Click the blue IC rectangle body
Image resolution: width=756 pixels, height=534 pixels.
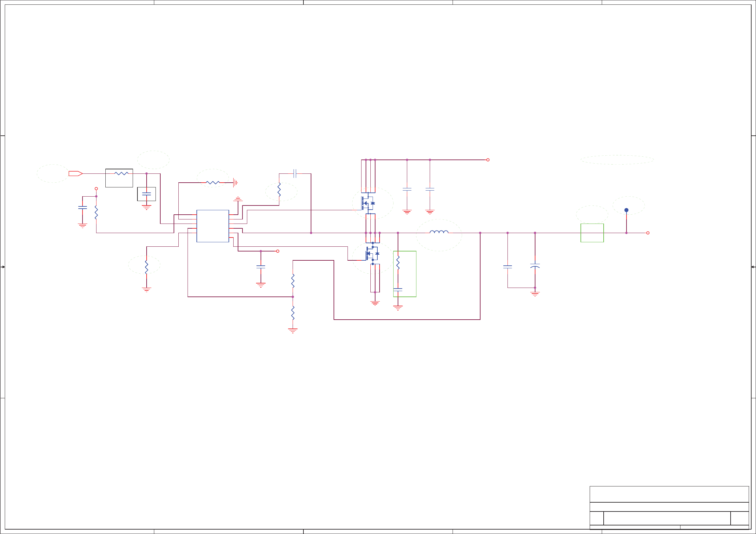pos(213,226)
